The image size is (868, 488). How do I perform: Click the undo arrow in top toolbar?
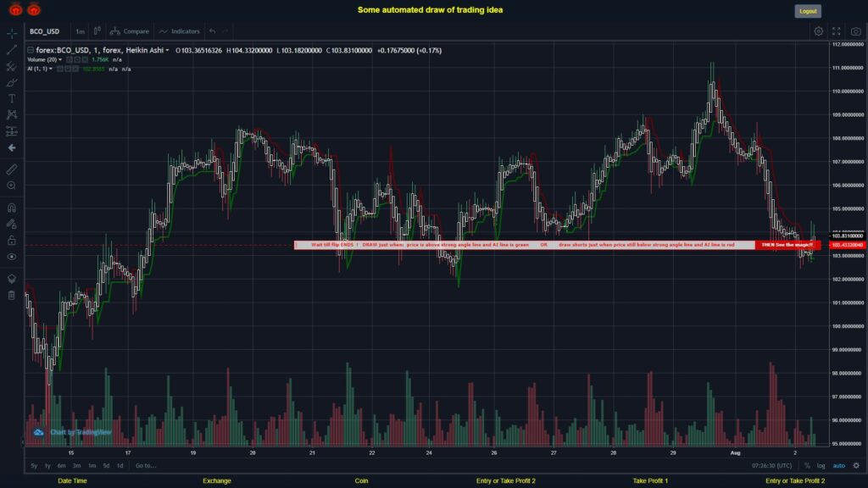click(x=213, y=31)
